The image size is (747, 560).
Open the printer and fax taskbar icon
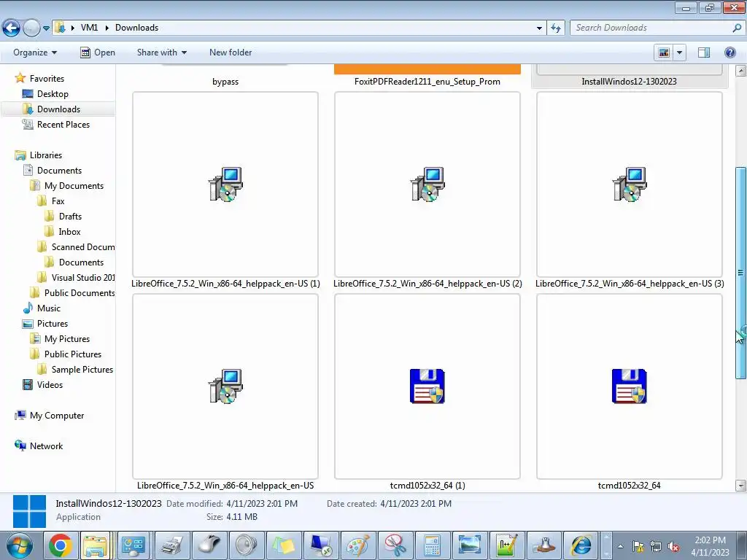171,545
